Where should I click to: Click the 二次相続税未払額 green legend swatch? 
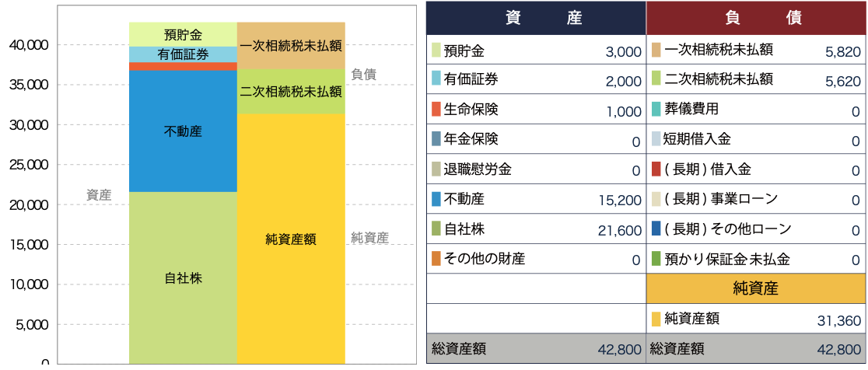pos(656,81)
